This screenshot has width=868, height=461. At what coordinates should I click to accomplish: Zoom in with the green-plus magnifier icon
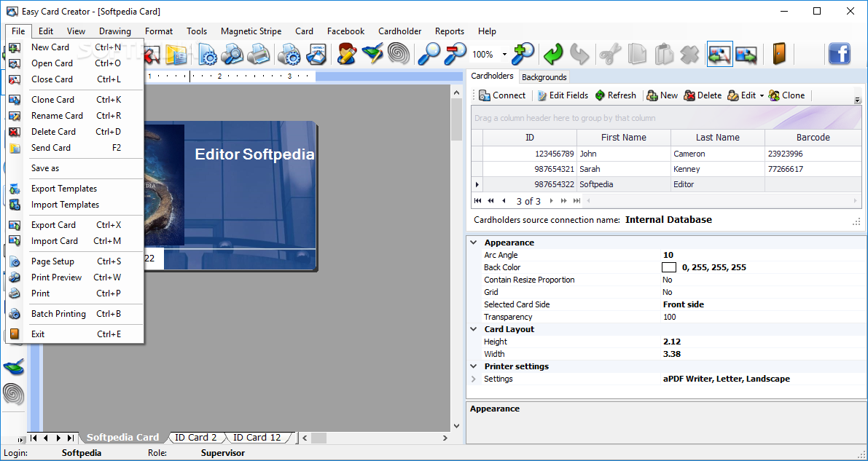[523, 54]
